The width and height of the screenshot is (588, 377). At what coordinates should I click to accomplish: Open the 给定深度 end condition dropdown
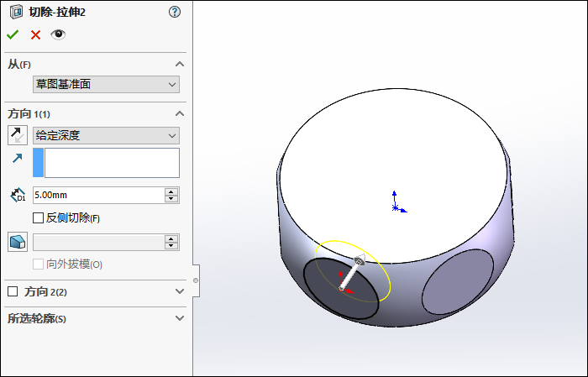106,136
